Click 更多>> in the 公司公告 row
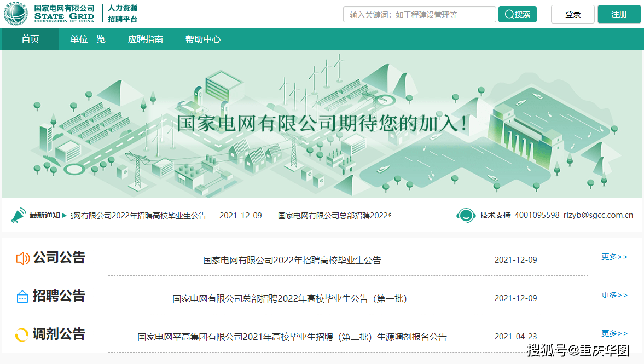This screenshot has width=644, height=364. point(614,257)
